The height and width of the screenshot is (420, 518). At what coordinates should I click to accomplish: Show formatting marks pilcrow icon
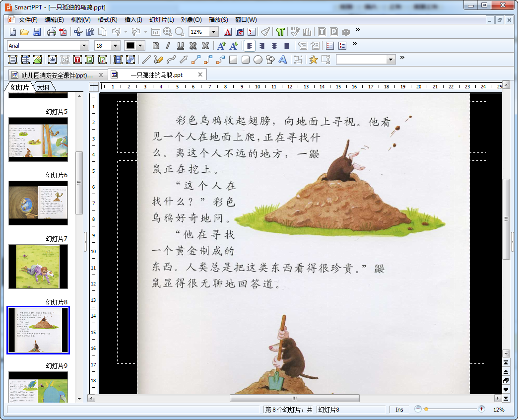click(x=280, y=32)
